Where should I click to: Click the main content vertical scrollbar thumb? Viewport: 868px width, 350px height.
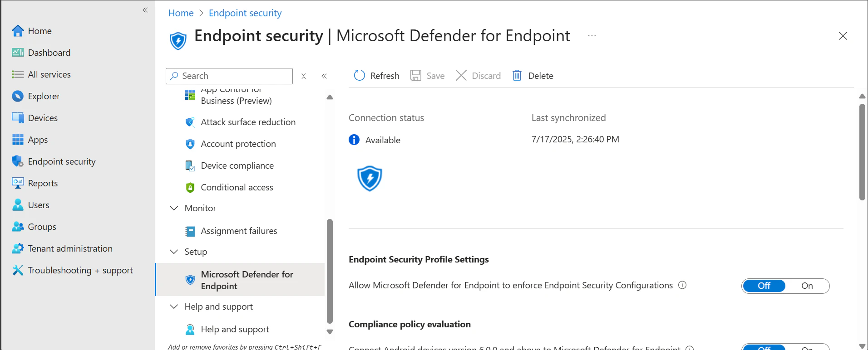point(862,152)
